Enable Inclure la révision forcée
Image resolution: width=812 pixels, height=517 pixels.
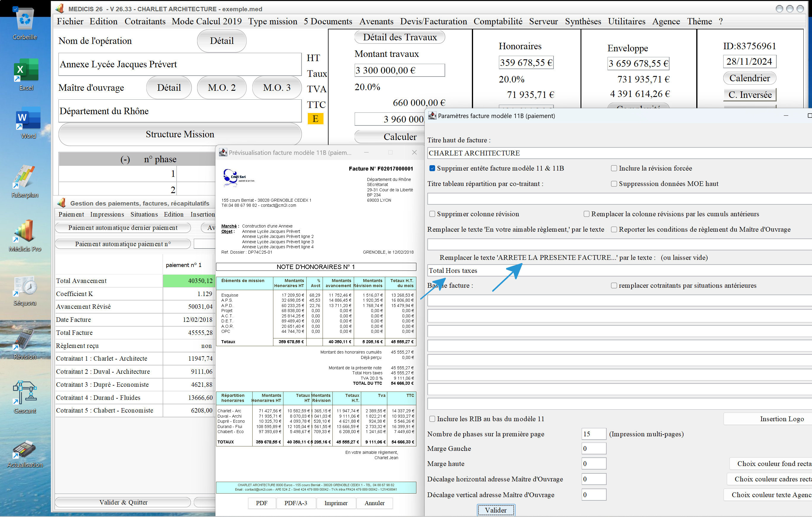point(614,168)
